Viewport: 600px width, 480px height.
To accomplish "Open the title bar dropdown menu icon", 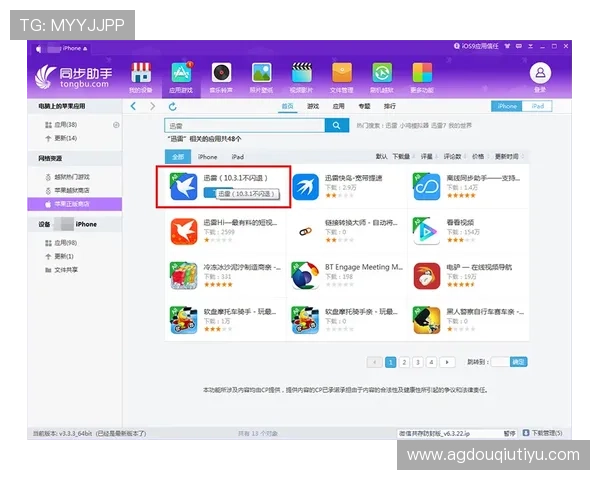I will [x=530, y=46].
